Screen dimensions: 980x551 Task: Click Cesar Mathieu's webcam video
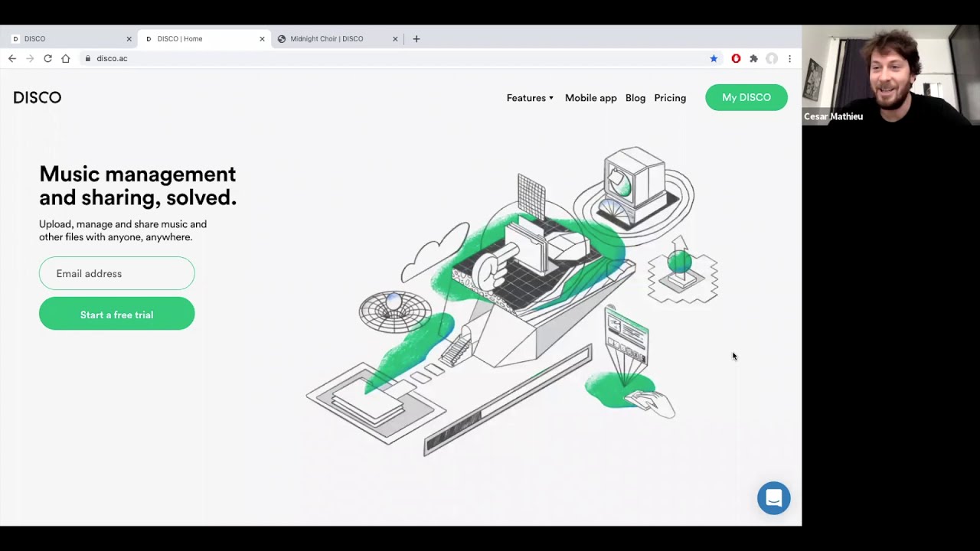click(891, 75)
